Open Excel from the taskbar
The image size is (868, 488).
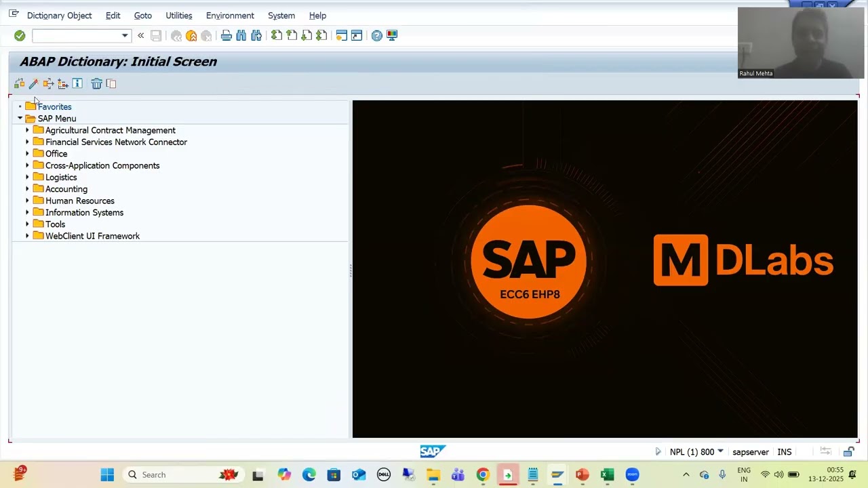coord(608,474)
